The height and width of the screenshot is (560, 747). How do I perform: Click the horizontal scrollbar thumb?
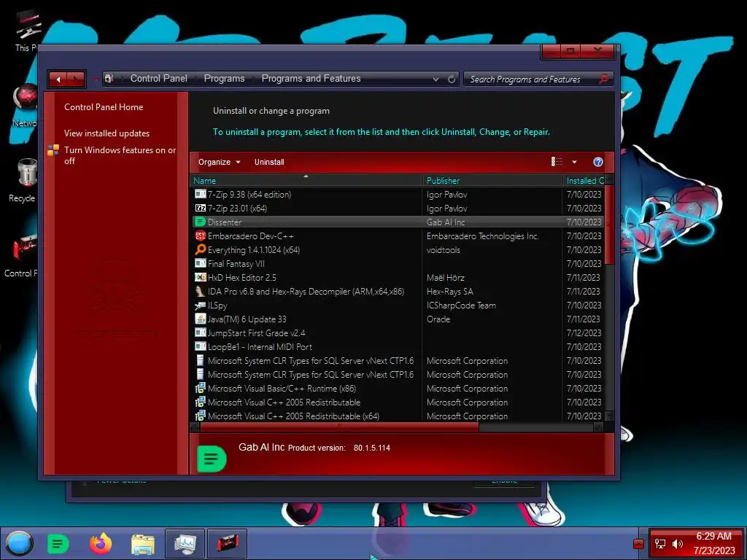(x=339, y=427)
